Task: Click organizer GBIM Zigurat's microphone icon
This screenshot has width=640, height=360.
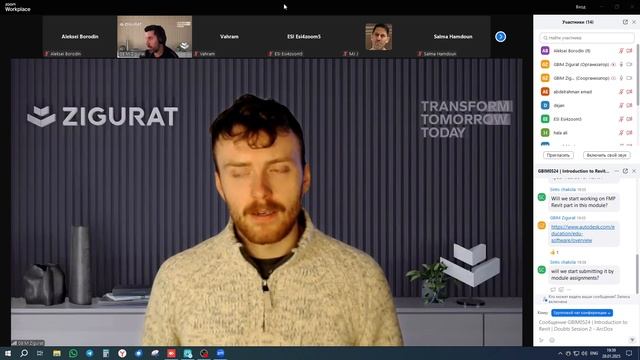Action: coord(621,64)
